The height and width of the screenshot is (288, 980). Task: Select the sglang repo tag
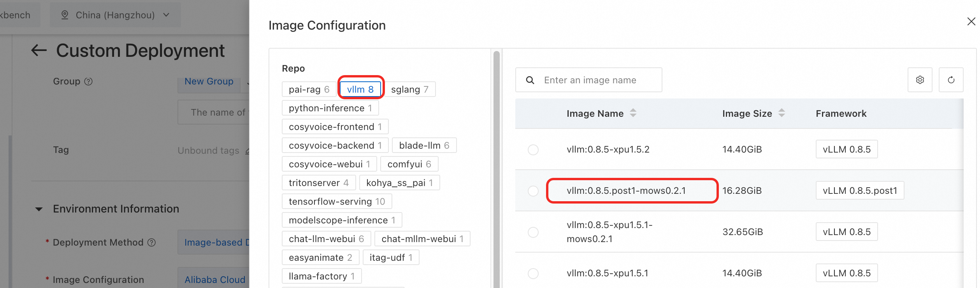pos(409,89)
